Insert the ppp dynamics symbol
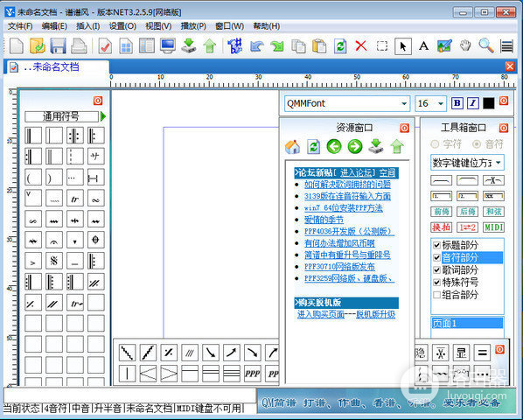 (252, 374)
